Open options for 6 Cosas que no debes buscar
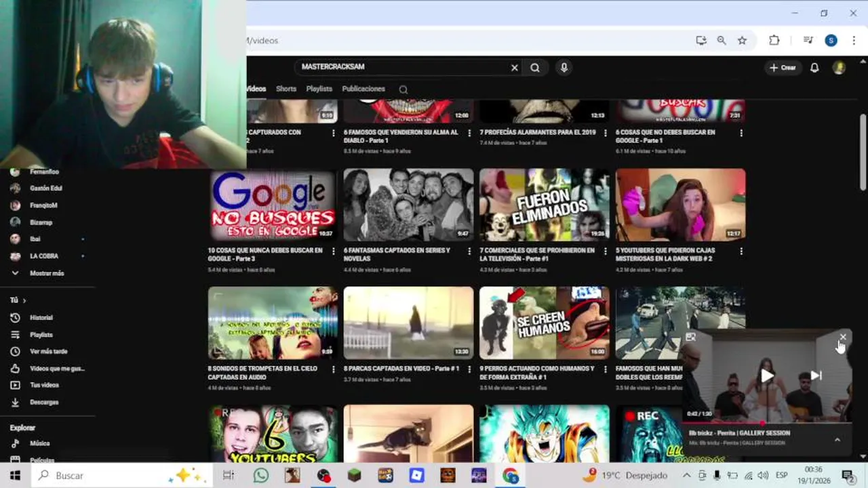Screen dimensions: 868x488 click(x=741, y=134)
